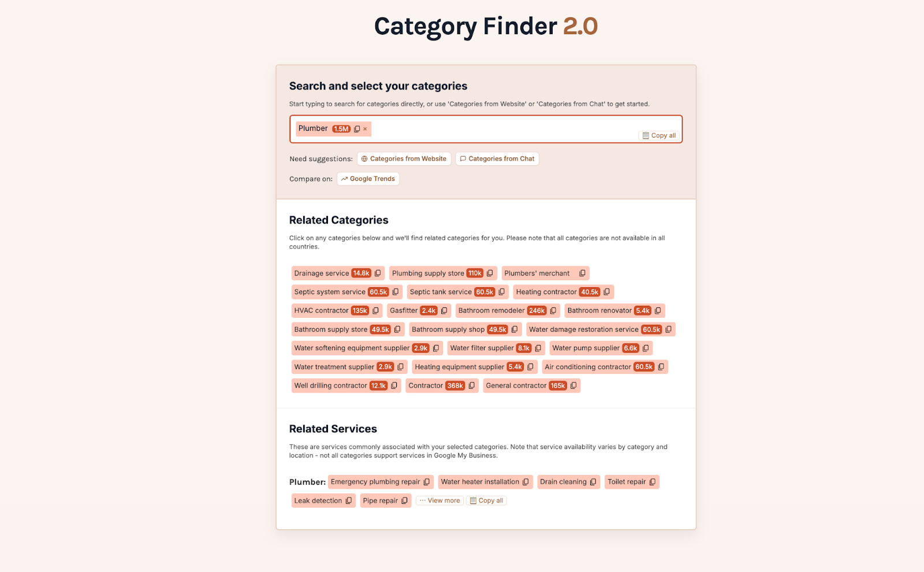Copy the Plumber category tag
This screenshot has width=924, height=572.
point(357,128)
